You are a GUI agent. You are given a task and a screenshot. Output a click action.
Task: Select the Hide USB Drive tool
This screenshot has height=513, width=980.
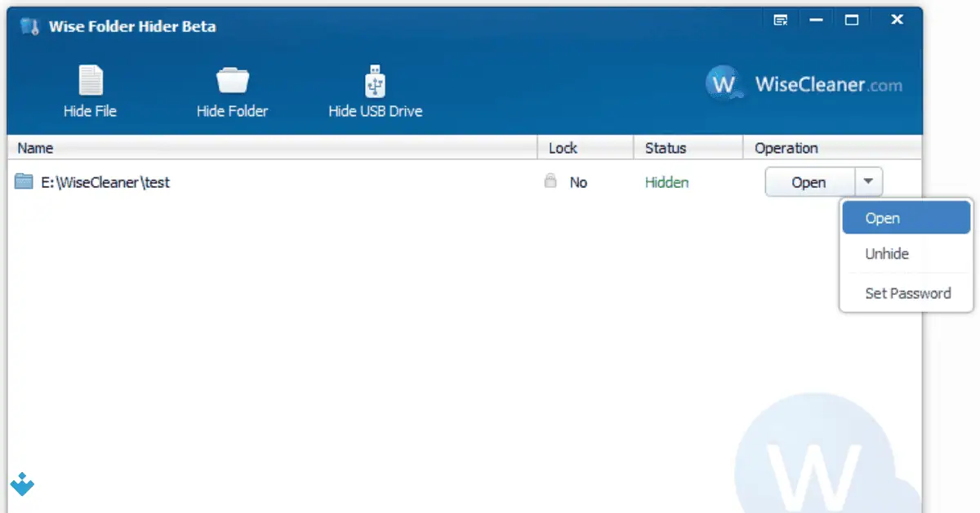point(374,90)
